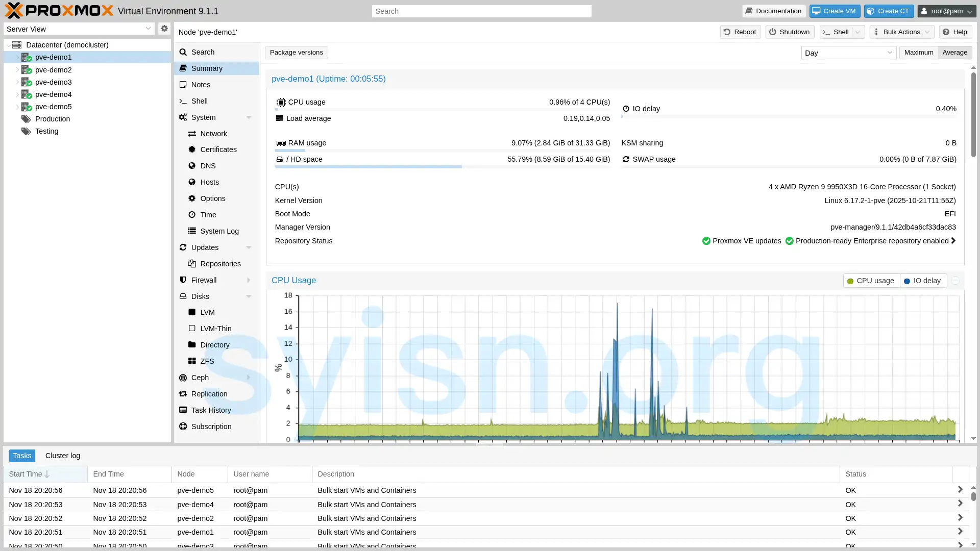Image resolution: width=980 pixels, height=551 pixels.
Task: Switch to the Cluster log tab
Action: 63,456
